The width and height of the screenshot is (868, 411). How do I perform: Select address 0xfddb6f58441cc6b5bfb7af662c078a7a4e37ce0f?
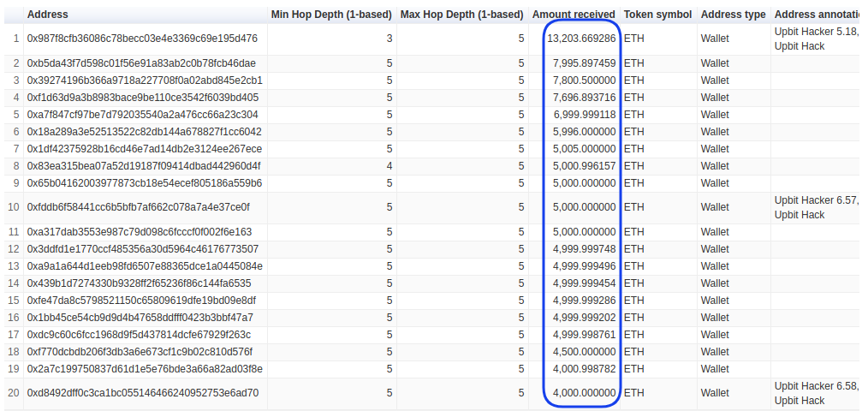(139, 207)
